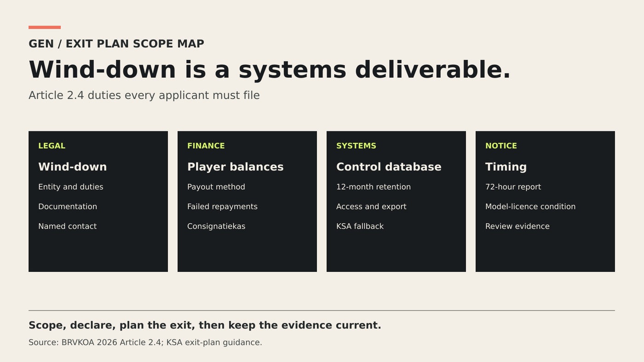This screenshot has height=362, width=644.
Task: Select 'Review evidence' line
Action: tap(517, 226)
